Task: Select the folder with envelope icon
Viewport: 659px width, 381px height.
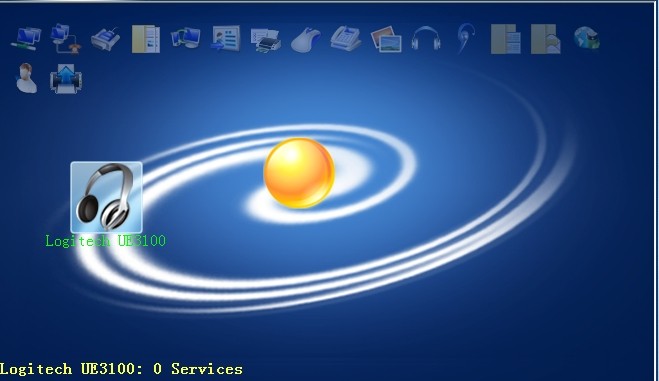Action: coord(546,39)
